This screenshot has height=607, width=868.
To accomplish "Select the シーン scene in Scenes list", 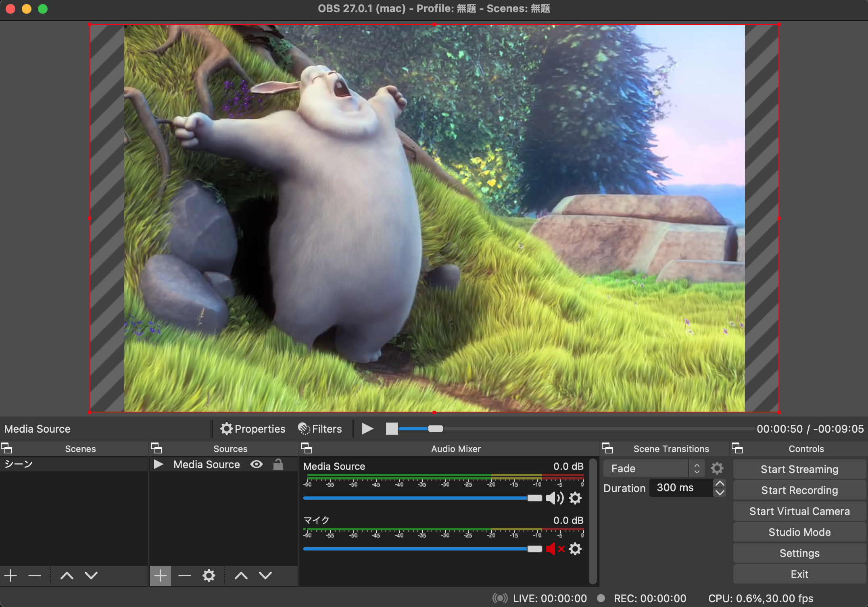I will pos(74,464).
